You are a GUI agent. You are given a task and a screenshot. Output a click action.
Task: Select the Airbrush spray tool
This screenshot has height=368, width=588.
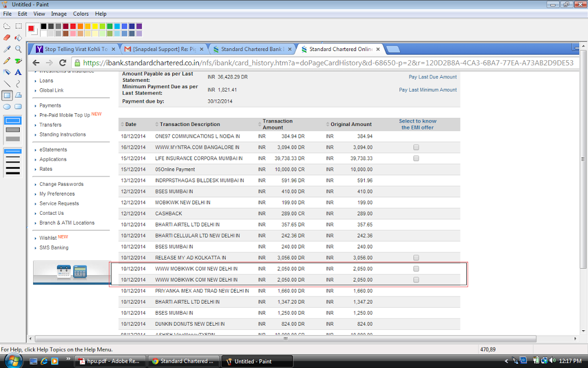click(x=7, y=73)
